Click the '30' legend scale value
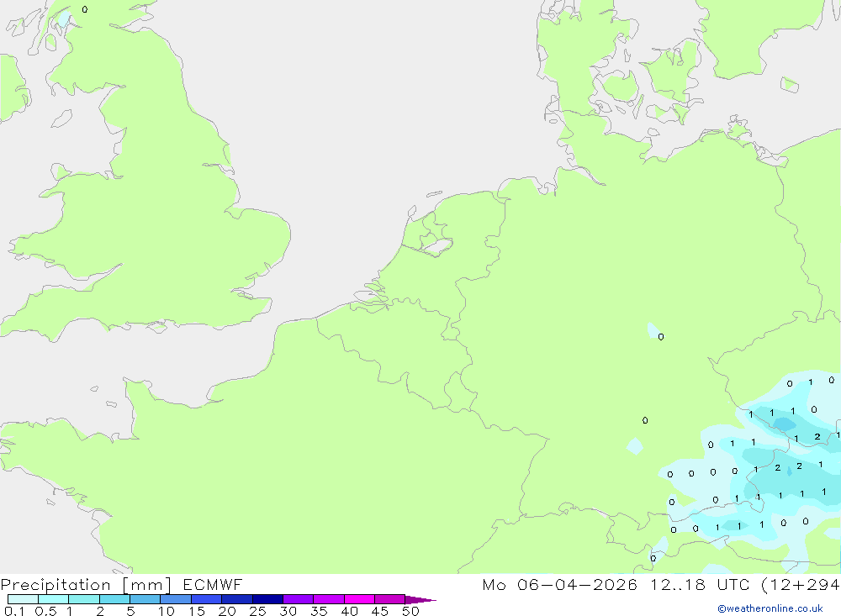 click(x=288, y=611)
